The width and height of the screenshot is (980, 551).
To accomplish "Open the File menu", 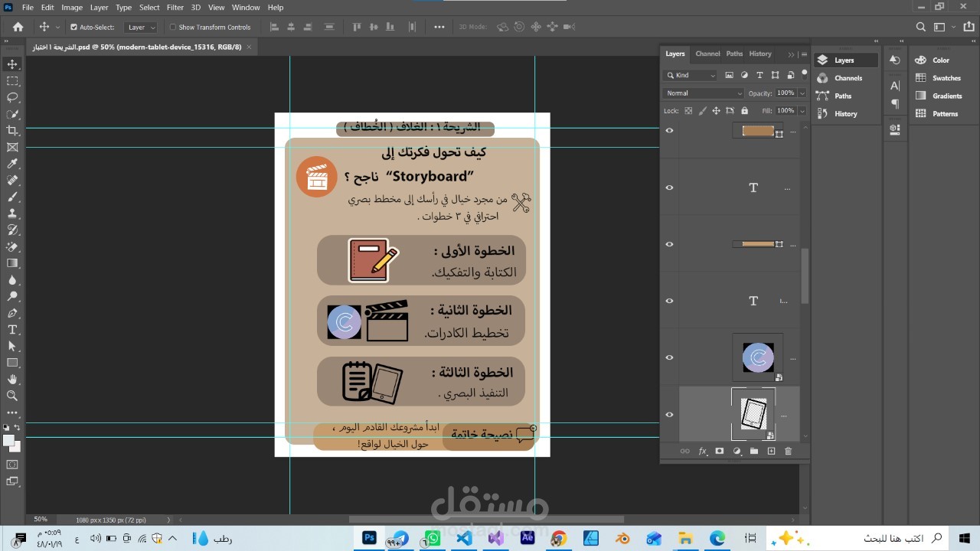I will [28, 7].
